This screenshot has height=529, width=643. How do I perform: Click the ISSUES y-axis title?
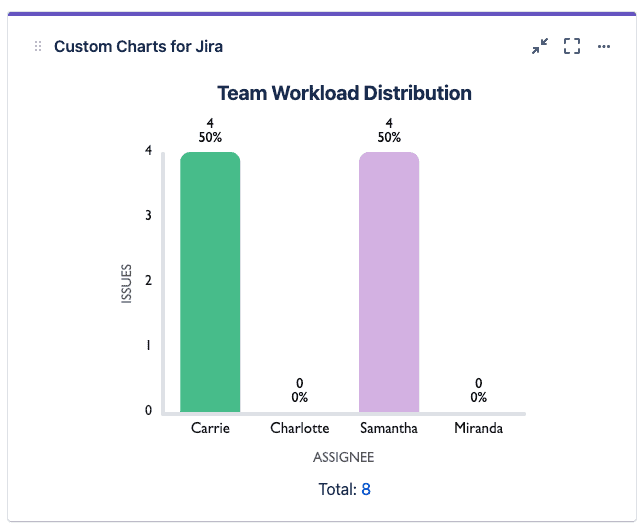coord(127,283)
